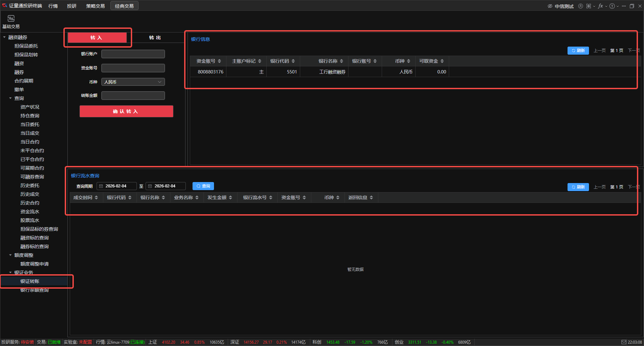The height and width of the screenshot is (346, 644).
Task: Toggle the hide-account eye icon
Action: 550,6
